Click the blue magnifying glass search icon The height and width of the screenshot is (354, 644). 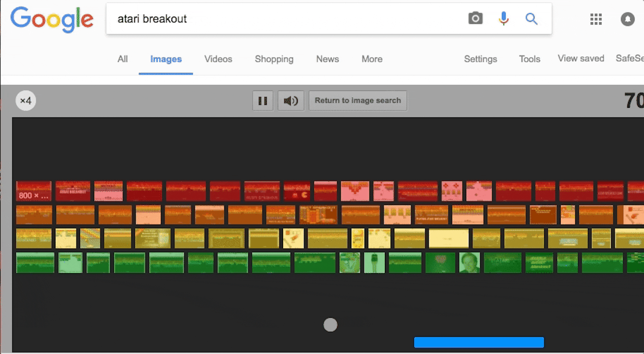click(x=531, y=19)
